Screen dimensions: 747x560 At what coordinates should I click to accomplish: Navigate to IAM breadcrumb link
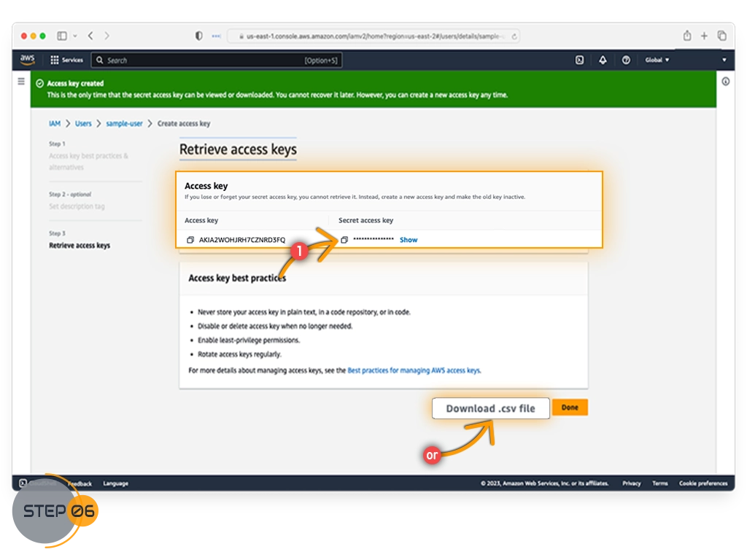tap(55, 124)
